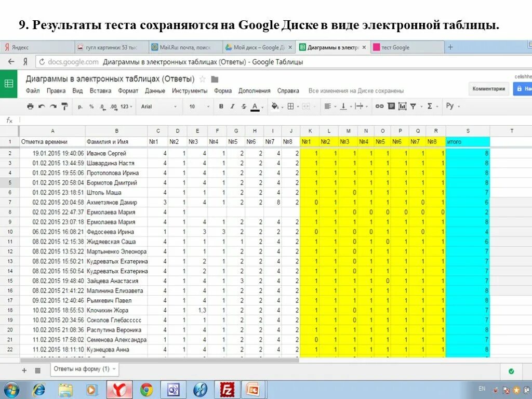This screenshot has height=399, width=532.
Task: Open the Справка menu
Action: point(288,90)
